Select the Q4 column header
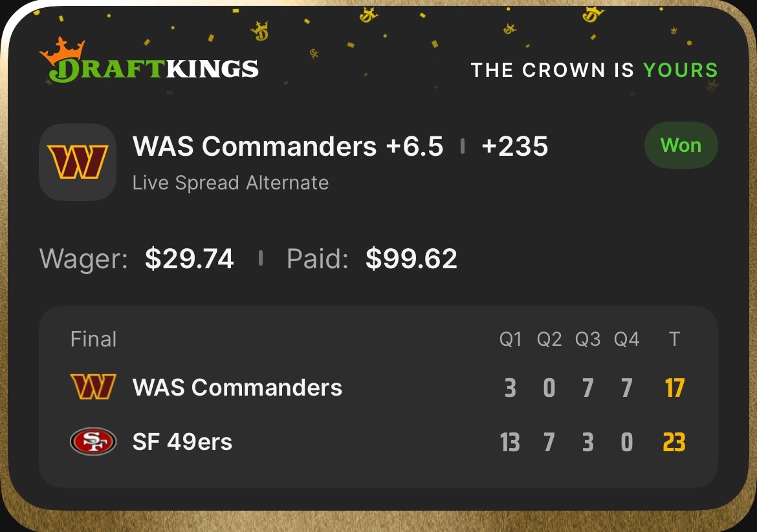This screenshot has width=757, height=532. pyautogui.click(x=627, y=339)
